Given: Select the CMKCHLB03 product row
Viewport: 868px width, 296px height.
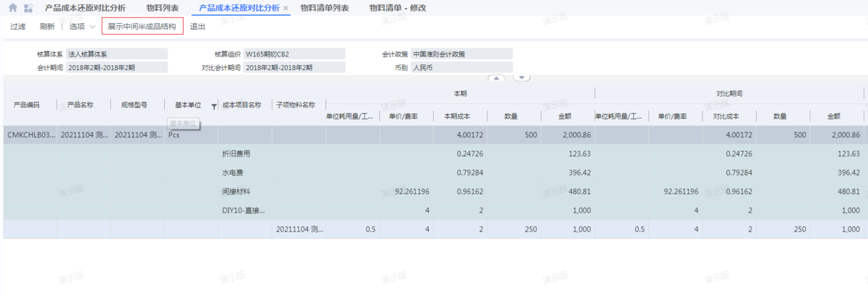Looking at the screenshot, I should pos(31,135).
